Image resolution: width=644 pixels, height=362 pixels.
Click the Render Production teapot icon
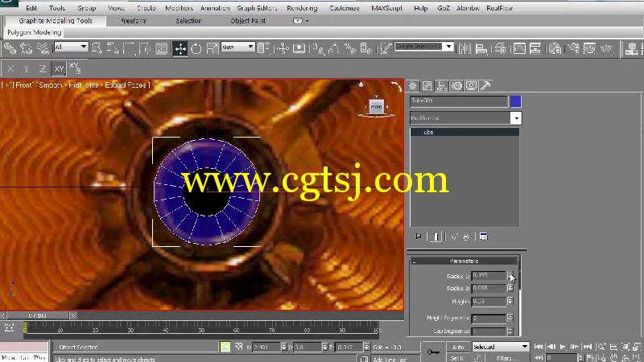tap(606, 48)
